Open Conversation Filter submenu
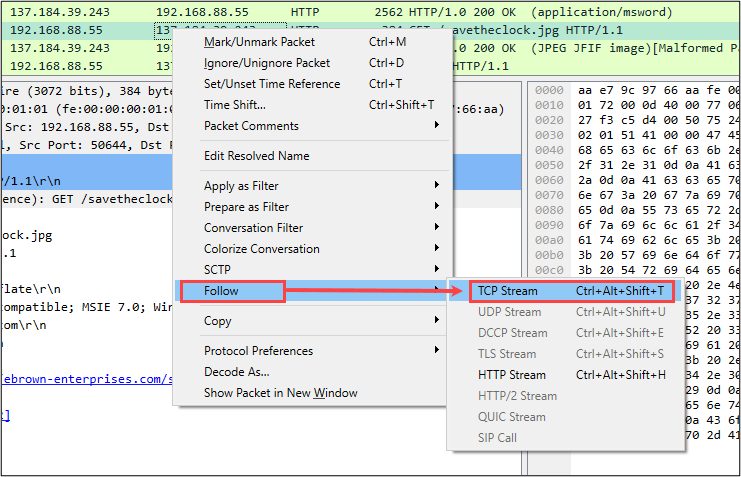This screenshot has height=477, width=741. coord(253,228)
